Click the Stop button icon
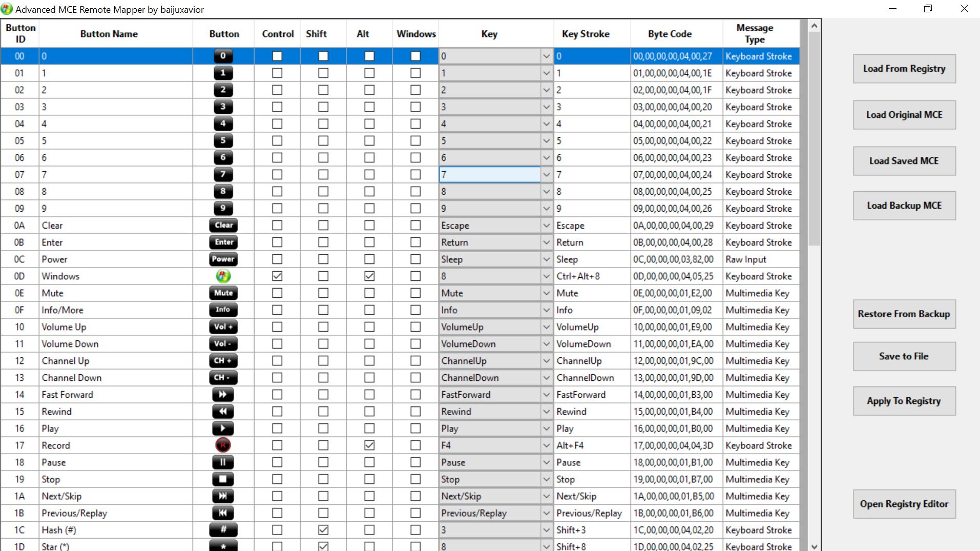 point(223,479)
